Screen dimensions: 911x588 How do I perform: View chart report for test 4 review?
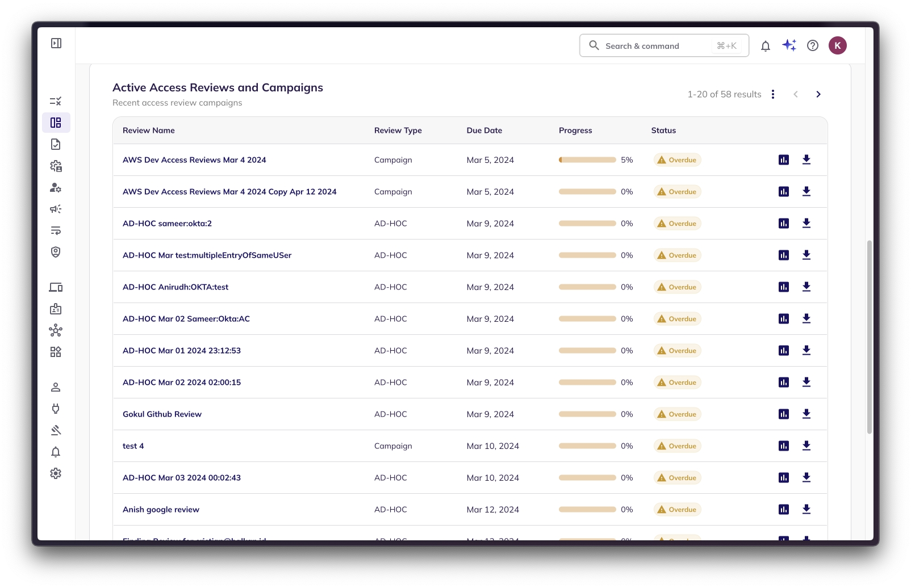point(783,446)
